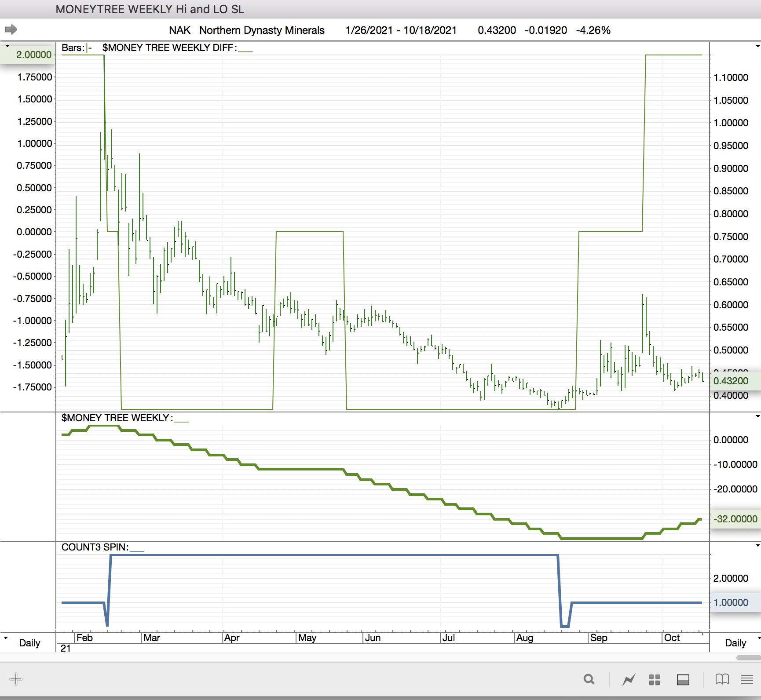Toggle the split panel layout icon
The image size is (761, 700).
[x=683, y=679]
